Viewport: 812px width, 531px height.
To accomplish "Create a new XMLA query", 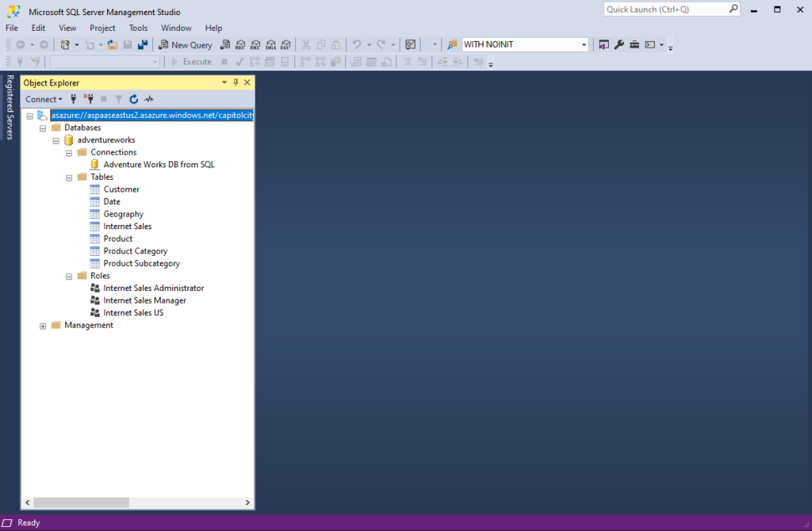I will point(270,44).
